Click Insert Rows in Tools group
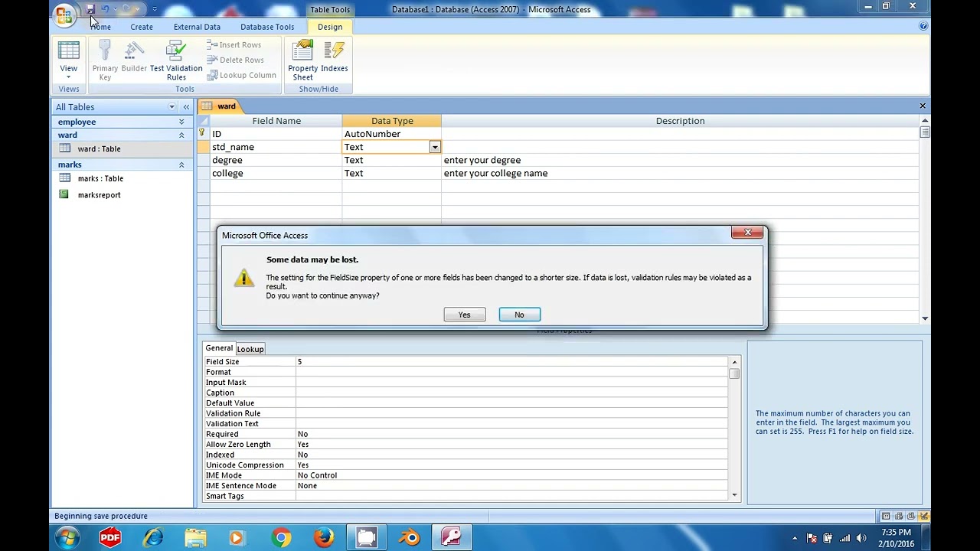Image resolution: width=980 pixels, height=551 pixels. [234, 45]
